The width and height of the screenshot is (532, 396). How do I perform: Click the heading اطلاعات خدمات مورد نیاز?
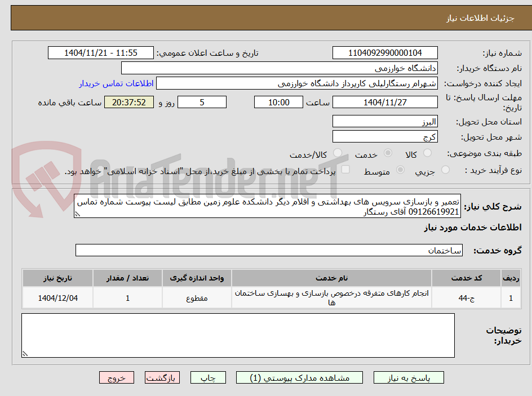tap(473, 228)
